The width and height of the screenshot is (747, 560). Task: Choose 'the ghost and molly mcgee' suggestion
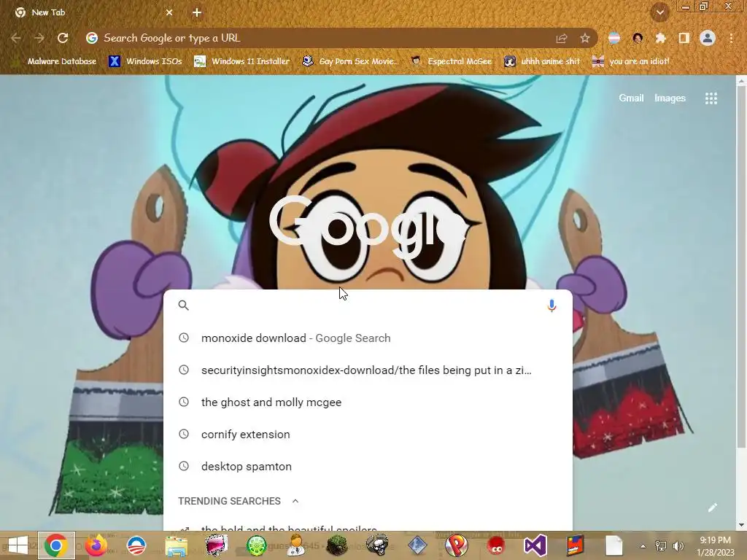[368, 402]
